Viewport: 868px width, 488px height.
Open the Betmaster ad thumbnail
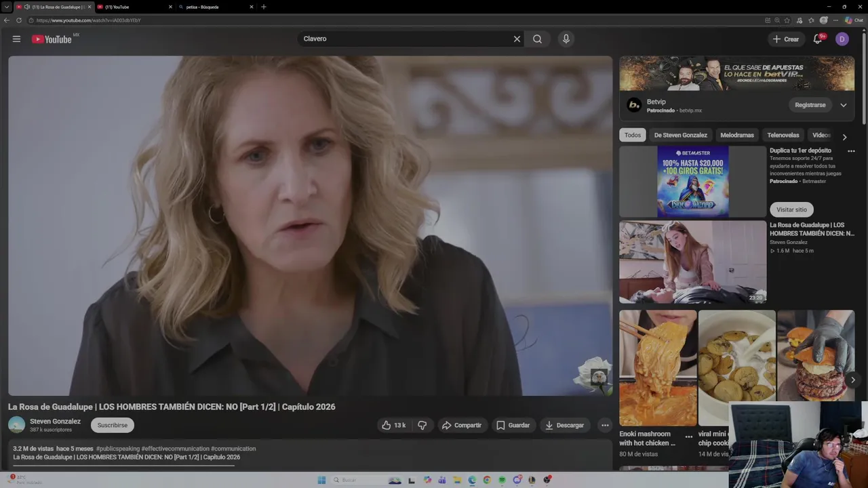click(x=692, y=182)
